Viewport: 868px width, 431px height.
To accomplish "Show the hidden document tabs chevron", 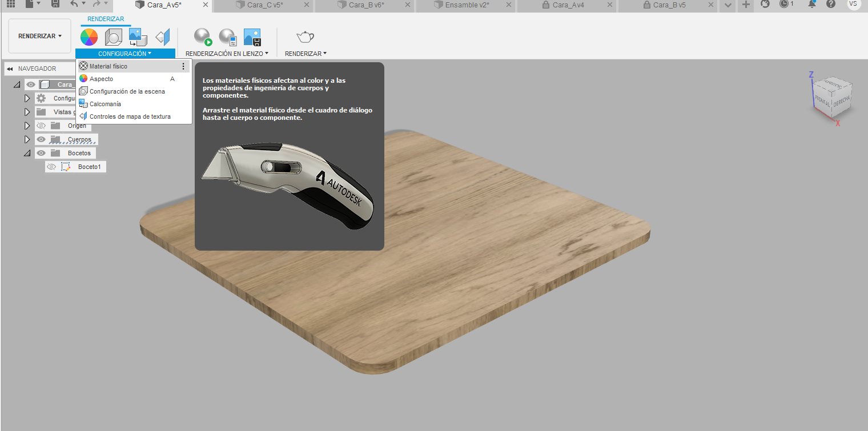I will pos(728,5).
